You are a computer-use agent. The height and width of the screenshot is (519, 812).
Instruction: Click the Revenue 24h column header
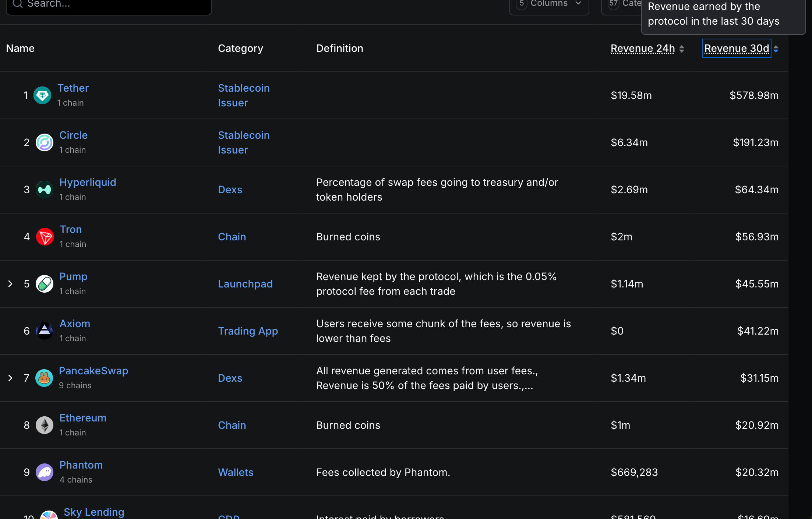[643, 48]
